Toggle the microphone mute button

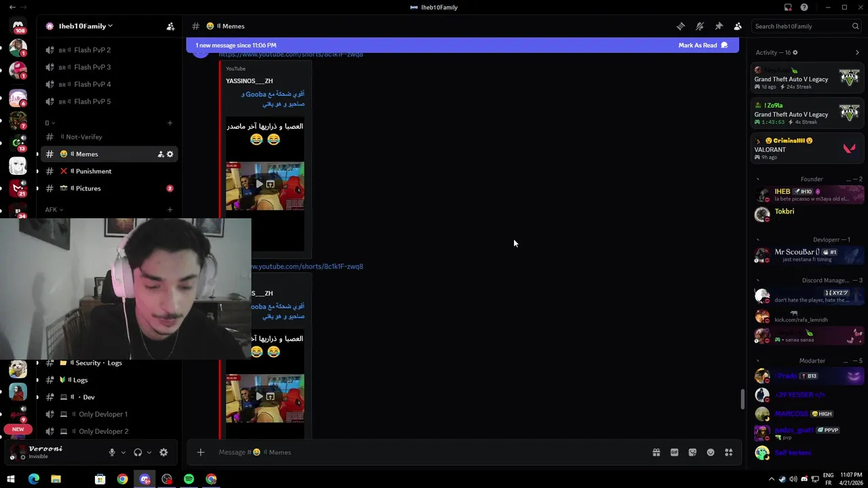click(112, 453)
